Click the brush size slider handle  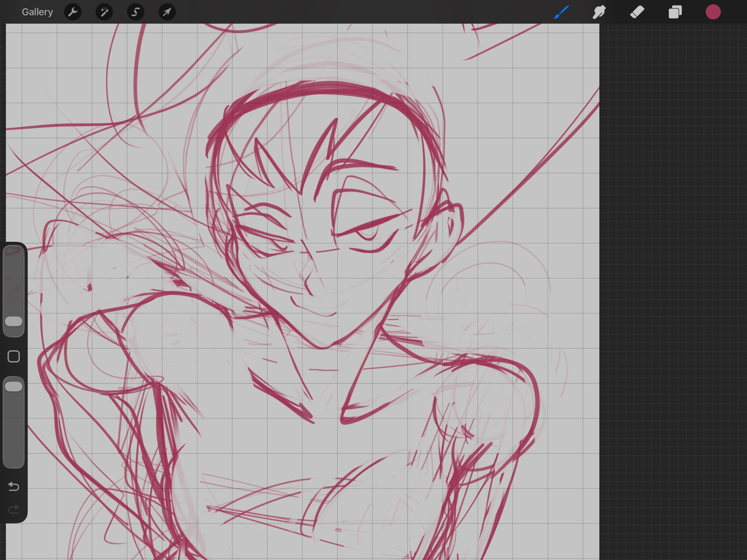pyautogui.click(x=14, y=321)
